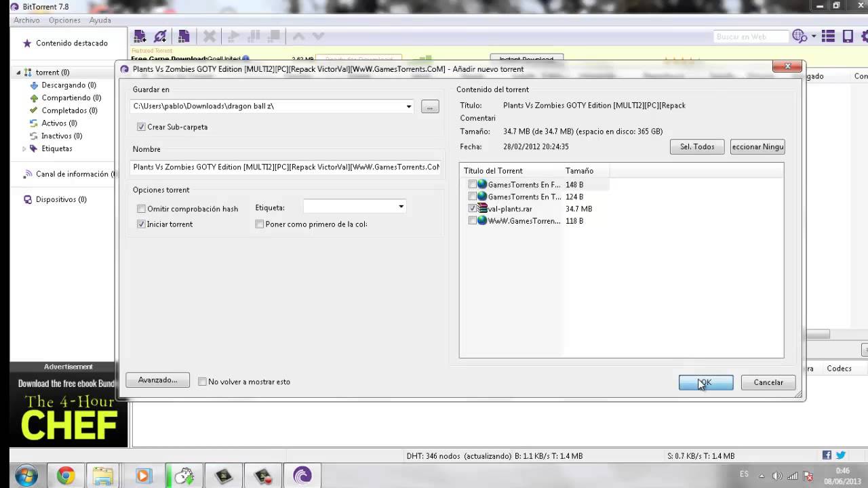Click the Dispositivos sidebar icon
The height and width of the screenshot is (488, 868).
28,199
